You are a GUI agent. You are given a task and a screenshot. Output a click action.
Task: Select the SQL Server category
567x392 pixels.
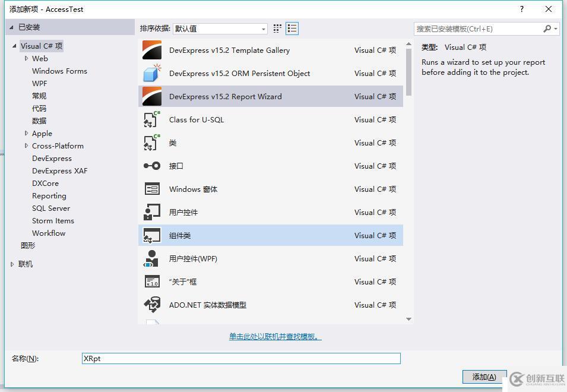(51, 208)
